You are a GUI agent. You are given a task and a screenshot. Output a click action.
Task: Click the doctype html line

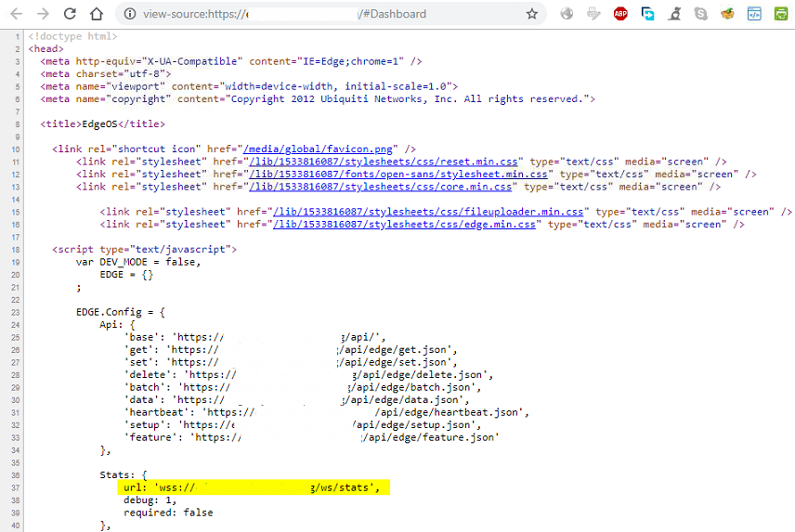(x=73, y=36)
